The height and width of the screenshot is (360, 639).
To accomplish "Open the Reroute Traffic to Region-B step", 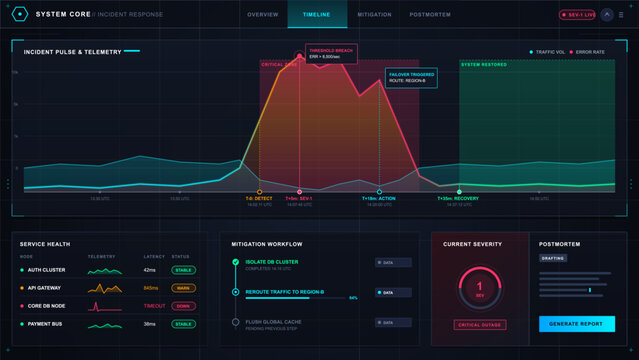I will pos(284,292).
